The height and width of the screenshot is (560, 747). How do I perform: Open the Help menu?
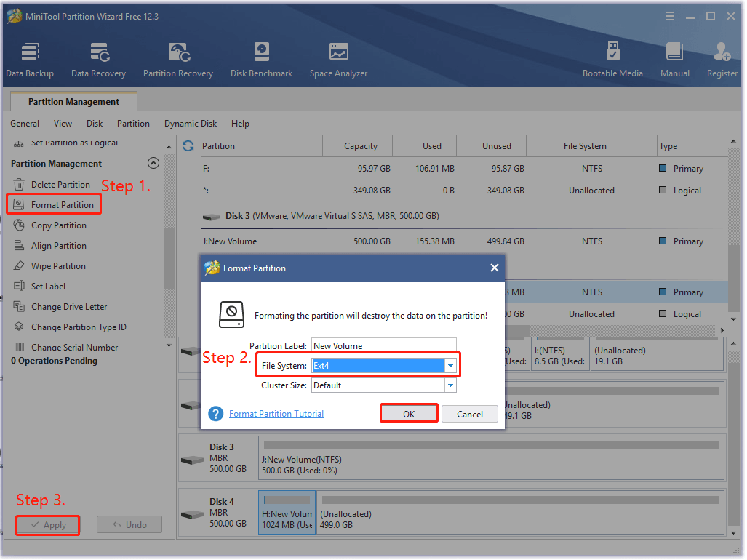pos(240,124)
